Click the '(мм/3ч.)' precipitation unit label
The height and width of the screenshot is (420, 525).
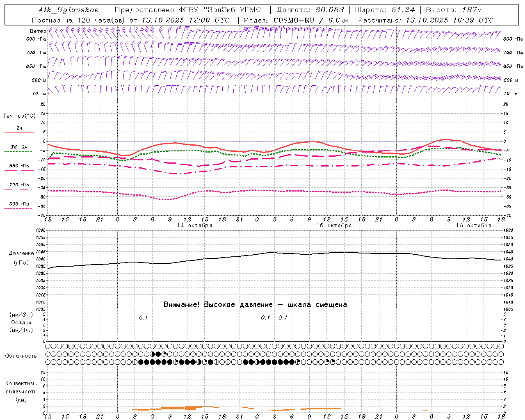(x=21, y=315)
